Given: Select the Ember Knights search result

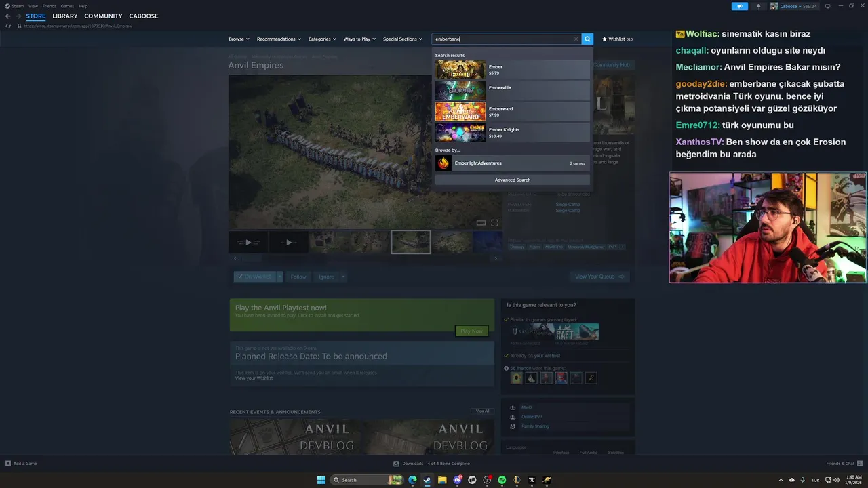Looking at the screenshot, I should coord(512,133).
